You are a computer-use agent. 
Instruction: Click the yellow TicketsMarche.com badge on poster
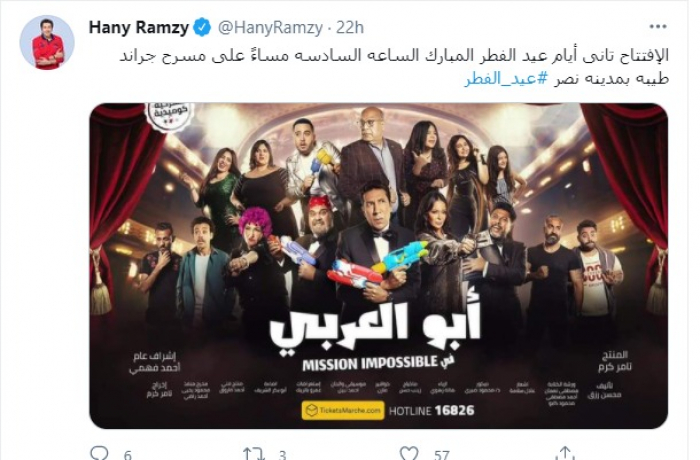(343, 410)
